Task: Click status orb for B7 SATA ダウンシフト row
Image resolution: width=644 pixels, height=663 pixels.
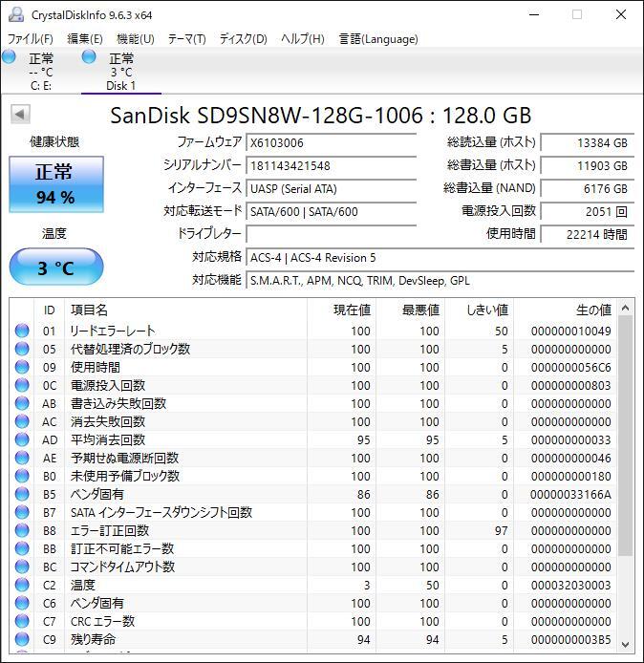Action: pyautogui.click(x=22, y=512)
